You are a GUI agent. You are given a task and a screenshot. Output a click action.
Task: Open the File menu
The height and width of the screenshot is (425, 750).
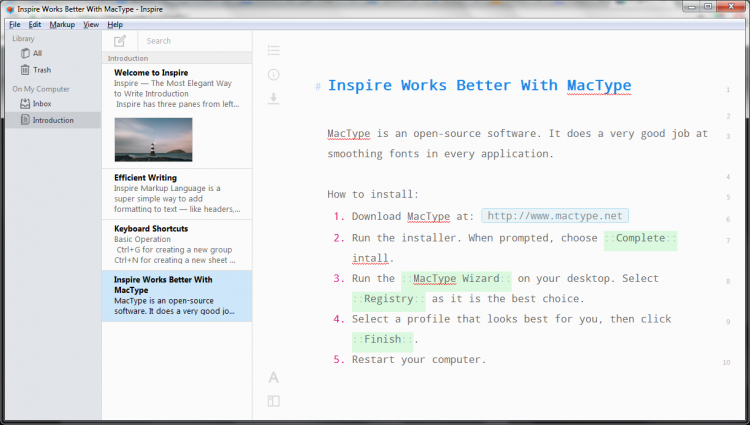[15, 24]
